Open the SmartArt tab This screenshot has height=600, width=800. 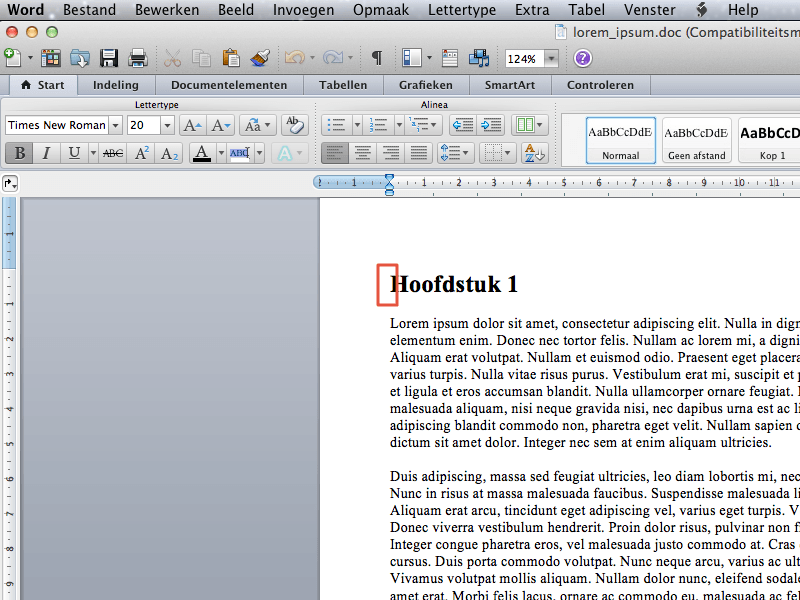pos(510,85)
